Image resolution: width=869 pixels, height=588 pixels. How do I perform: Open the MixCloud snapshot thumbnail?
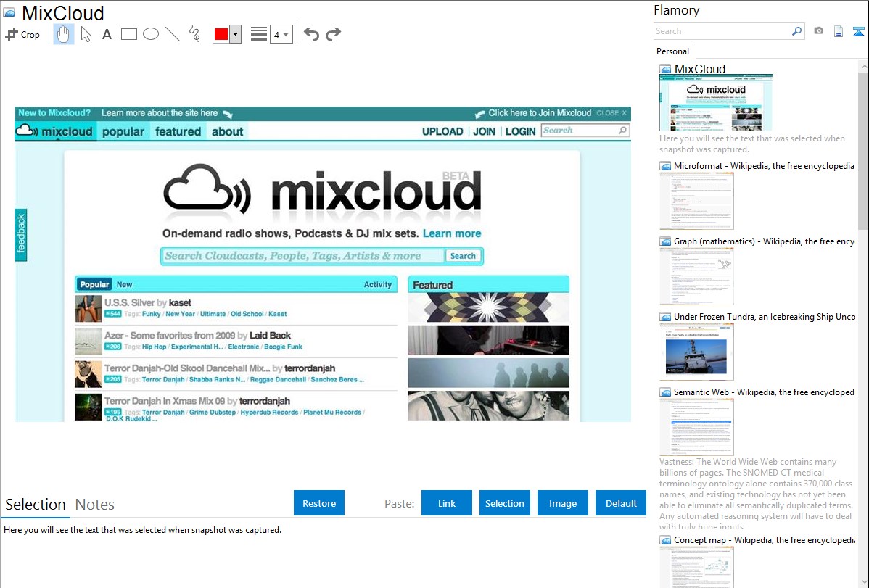(715, 102)
